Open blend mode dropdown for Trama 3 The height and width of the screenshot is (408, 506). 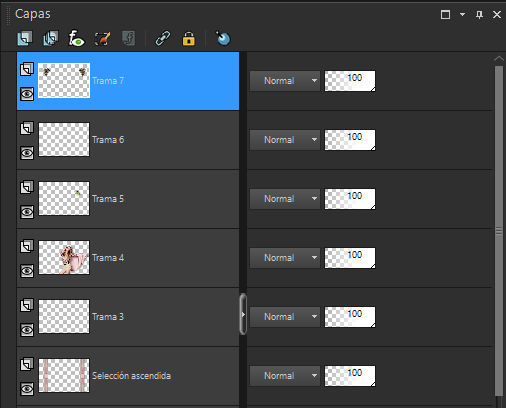tap(285, 317)
